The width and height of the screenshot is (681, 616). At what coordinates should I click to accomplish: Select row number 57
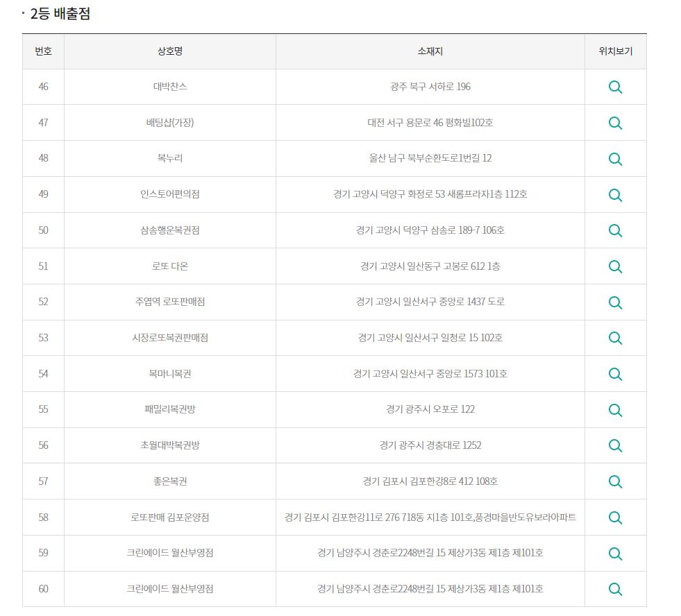point(44,481)
